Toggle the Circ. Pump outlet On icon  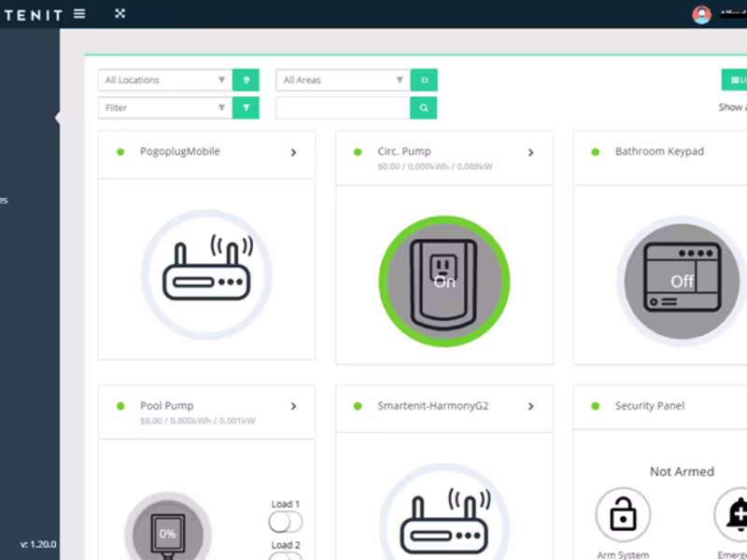point(444,282)
